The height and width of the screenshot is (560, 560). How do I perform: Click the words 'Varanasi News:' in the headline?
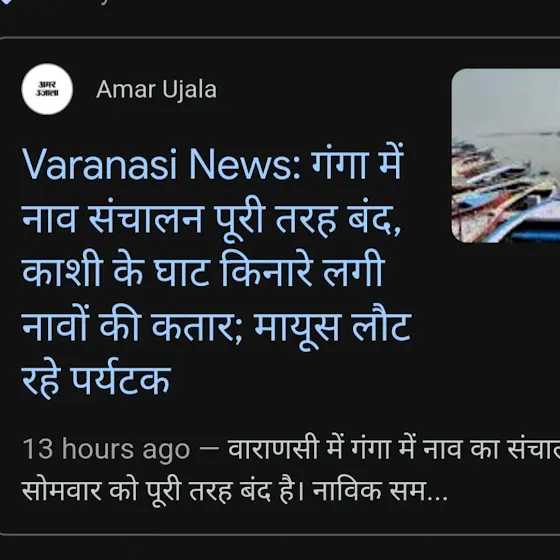tap(161, 165)
